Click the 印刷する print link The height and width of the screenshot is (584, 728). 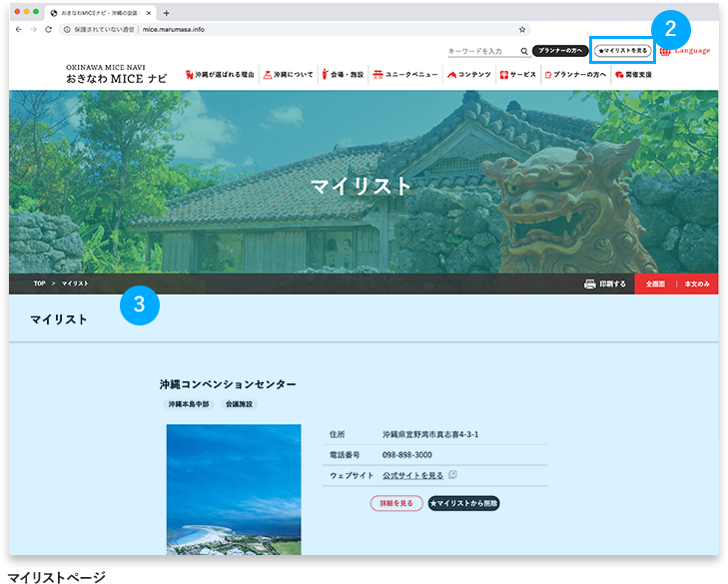[x=612, y=284]
